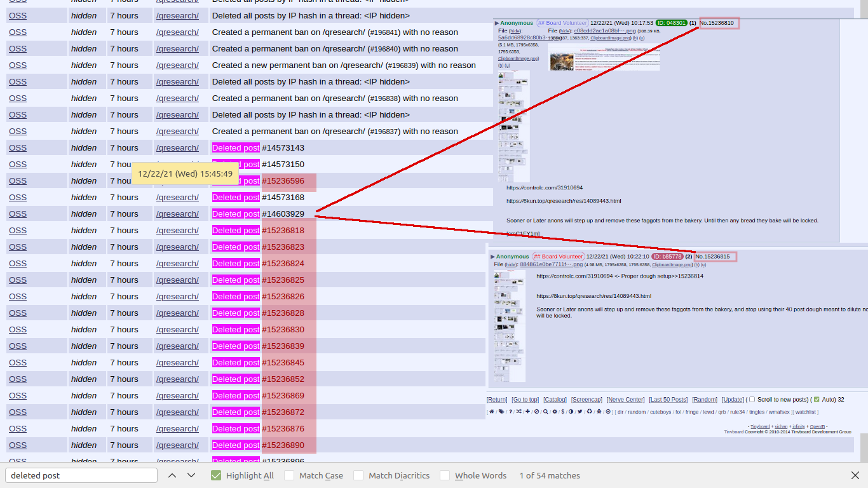Viewport: 868px width, 488px height.
Task: Click the Twitter bird icon in the navigation bar
Action: click(580, 412)
